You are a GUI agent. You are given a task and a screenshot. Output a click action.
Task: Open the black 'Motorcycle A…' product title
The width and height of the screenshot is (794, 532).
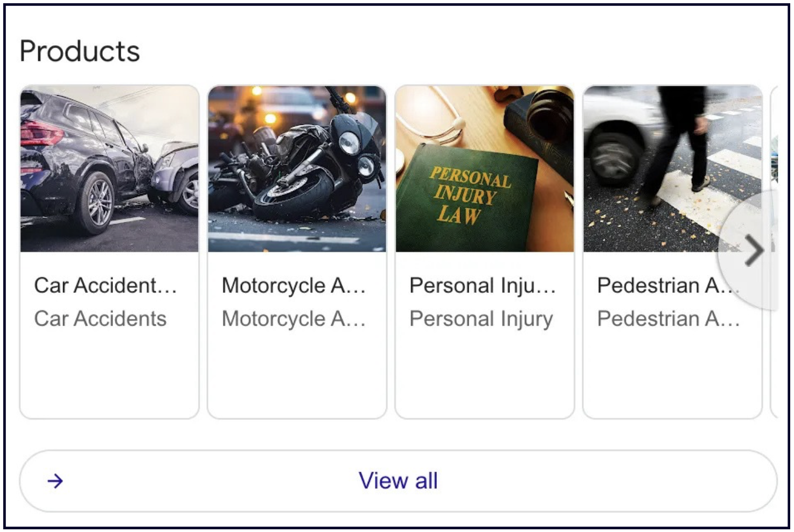[x=294, y=285]
